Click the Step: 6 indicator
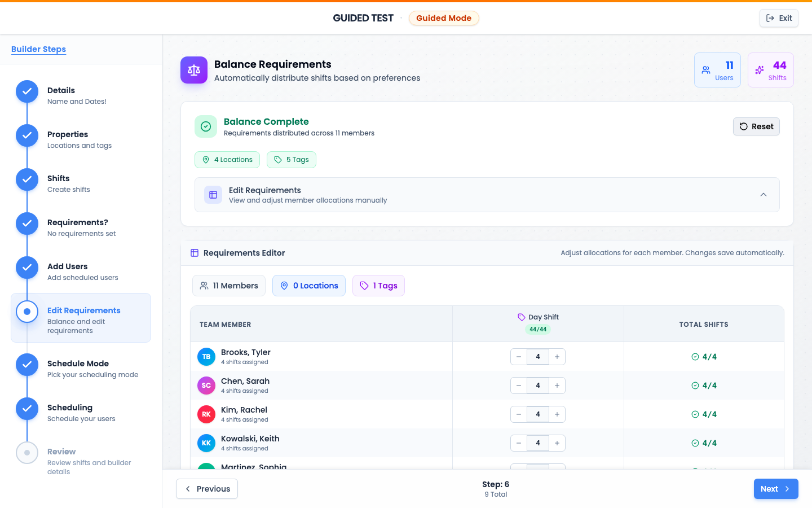 (x=496, y=484)
